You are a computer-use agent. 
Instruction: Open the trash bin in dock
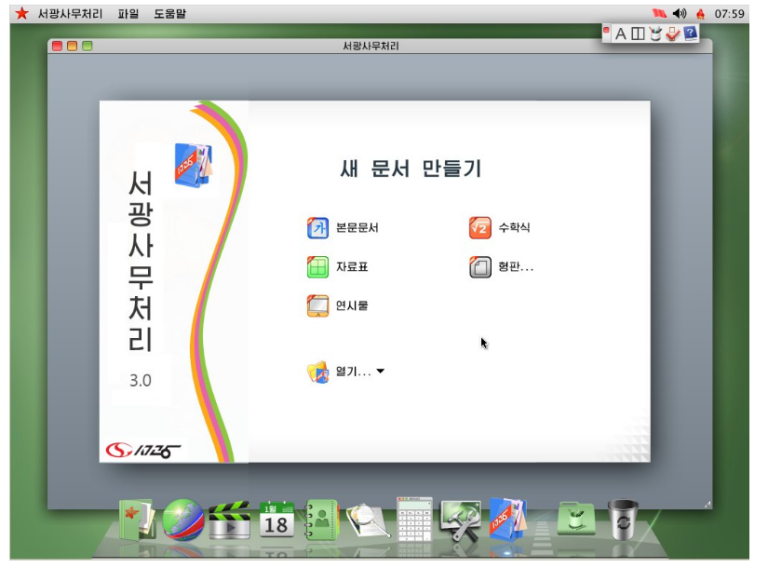pyautogui.click(x=623, y=519)
